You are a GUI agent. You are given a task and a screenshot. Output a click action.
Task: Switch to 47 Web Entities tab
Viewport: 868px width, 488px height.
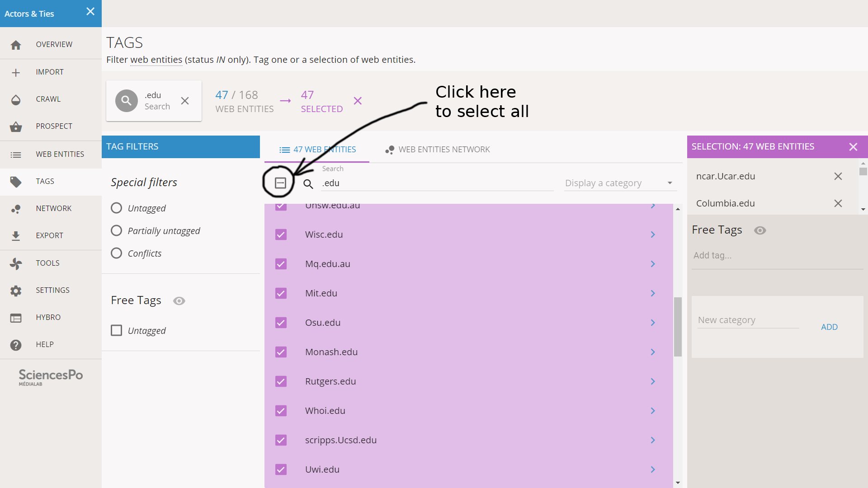click(317, 150)
